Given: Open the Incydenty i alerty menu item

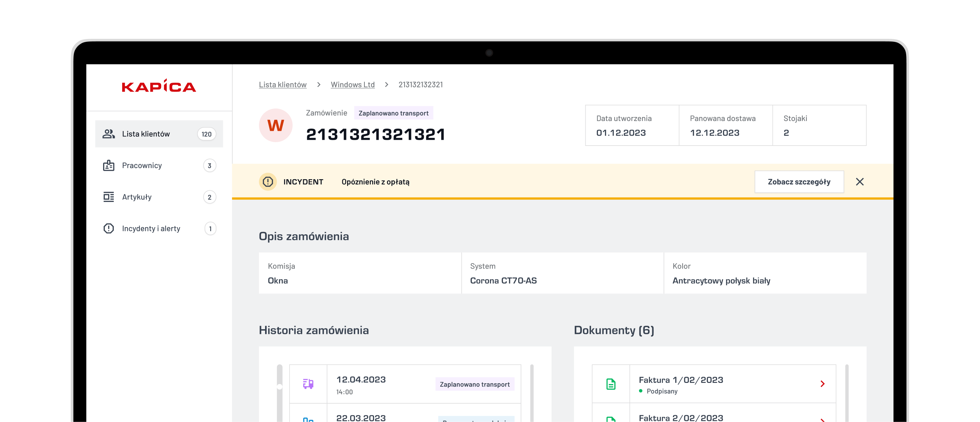Looking at the screenshot, I should click(159, 229).
